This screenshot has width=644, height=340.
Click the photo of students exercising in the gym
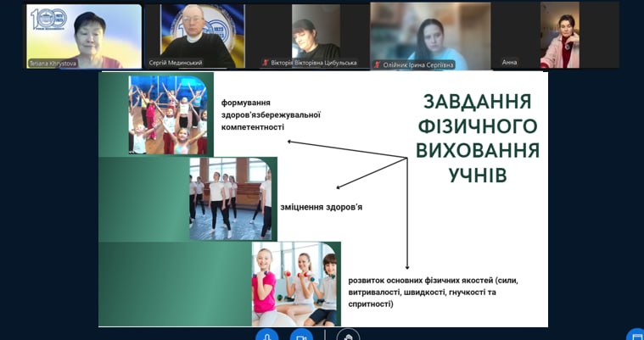230,198
